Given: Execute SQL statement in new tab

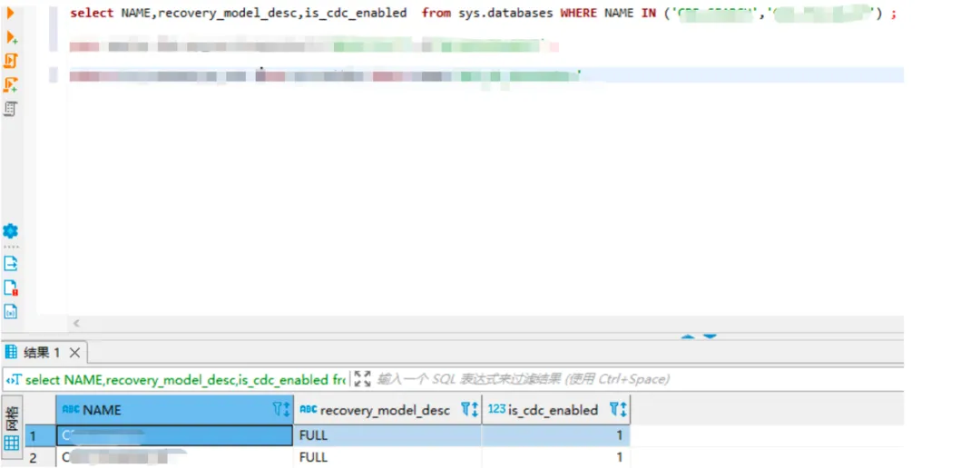Looking at the screenshot, I should [11, 37].
